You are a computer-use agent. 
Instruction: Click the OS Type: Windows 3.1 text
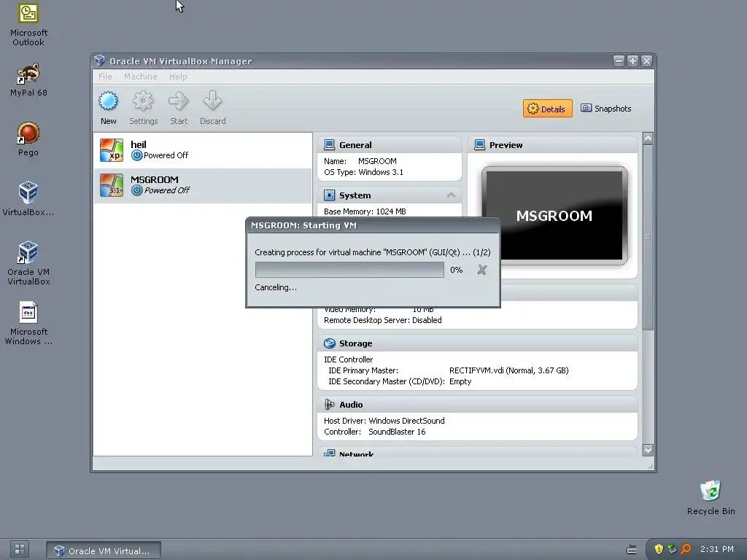click(x=363, y=172)
